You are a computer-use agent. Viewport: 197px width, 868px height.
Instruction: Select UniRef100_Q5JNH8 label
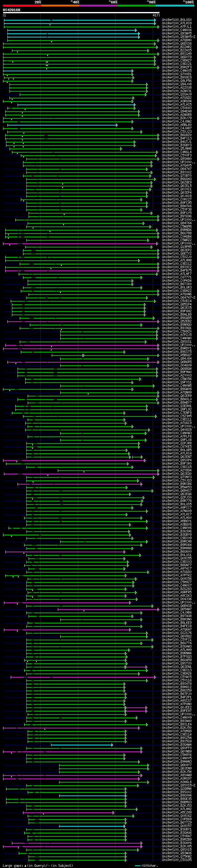177,149
